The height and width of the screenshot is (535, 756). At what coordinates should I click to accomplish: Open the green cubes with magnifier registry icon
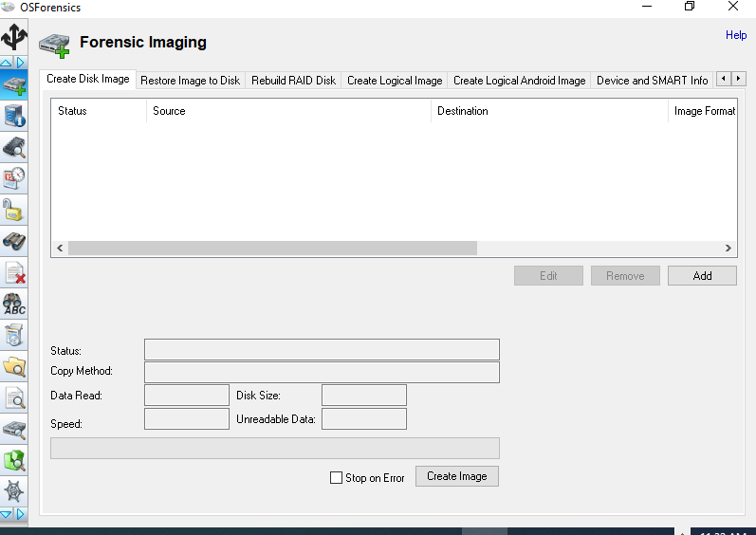pos(13,461)
